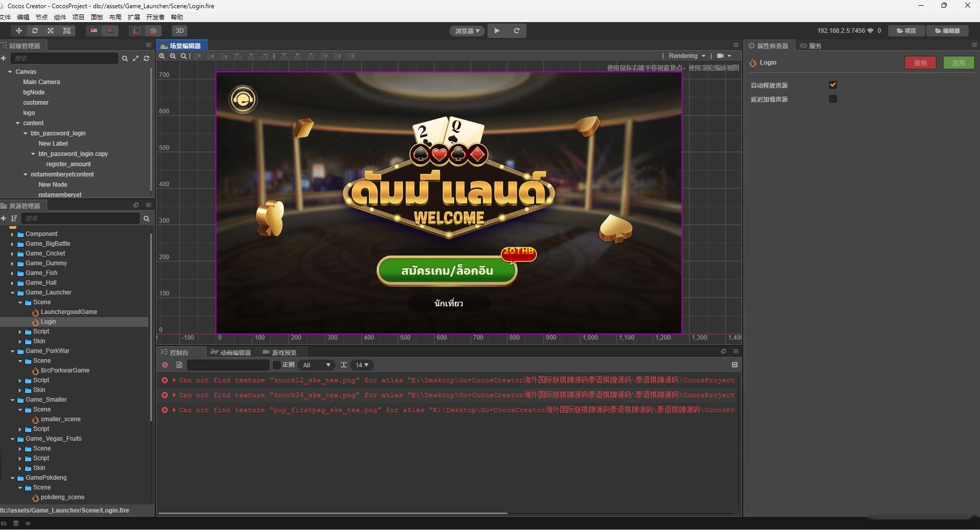Expand the Game_Fish folder

click(x=12, y=273)
